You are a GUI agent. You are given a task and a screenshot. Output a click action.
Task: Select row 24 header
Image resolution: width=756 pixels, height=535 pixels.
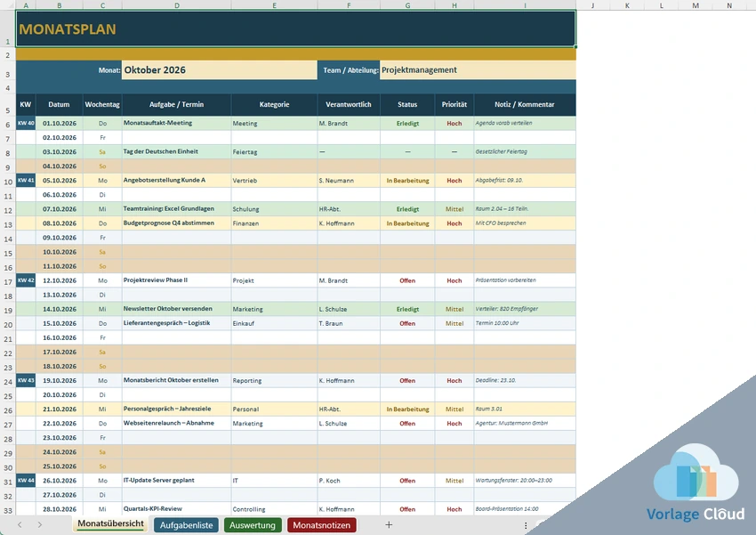(8, 382)
